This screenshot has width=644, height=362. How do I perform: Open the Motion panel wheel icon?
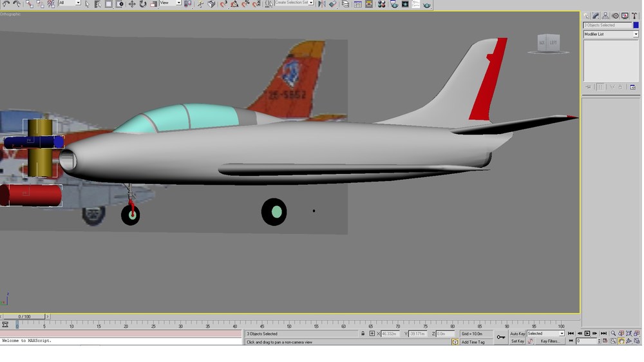click(615, 15)
